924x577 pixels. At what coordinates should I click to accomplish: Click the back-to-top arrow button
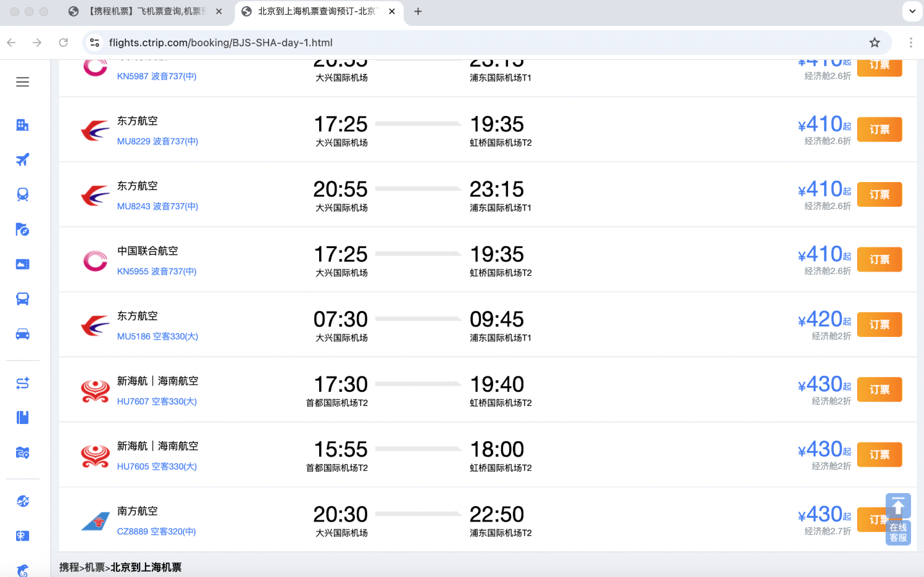[x=898, y=507]
